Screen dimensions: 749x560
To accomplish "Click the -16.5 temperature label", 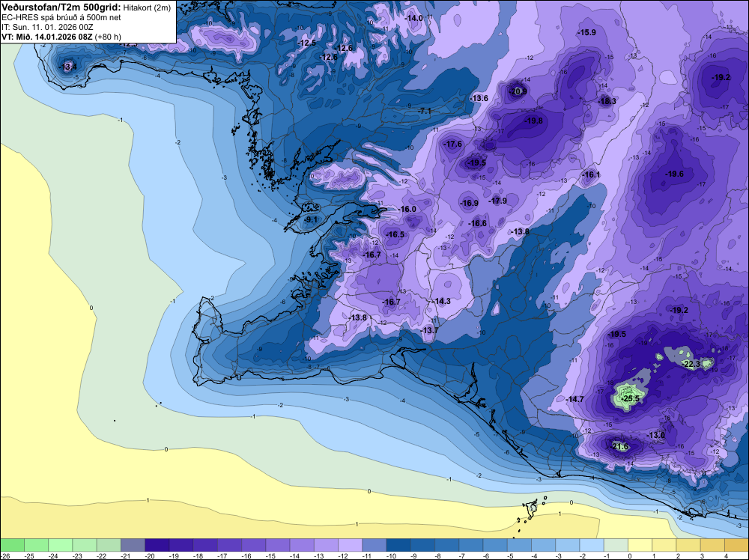I will [395, 234].
